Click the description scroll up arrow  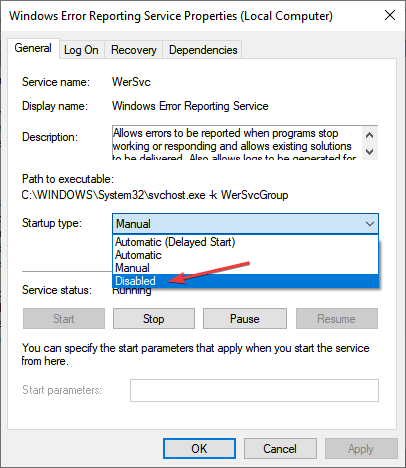pos(369,135)
